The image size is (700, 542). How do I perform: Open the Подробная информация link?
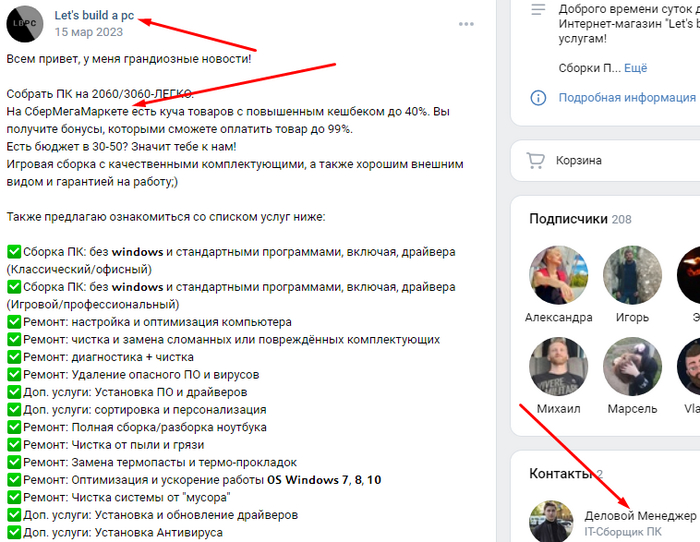[627, 97]
